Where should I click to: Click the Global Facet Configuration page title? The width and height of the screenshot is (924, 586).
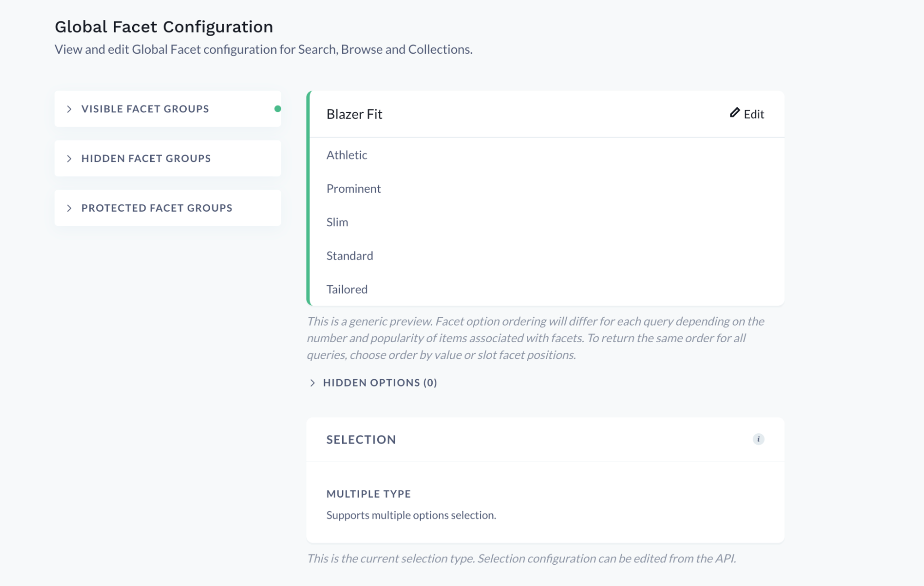[164, 26]
